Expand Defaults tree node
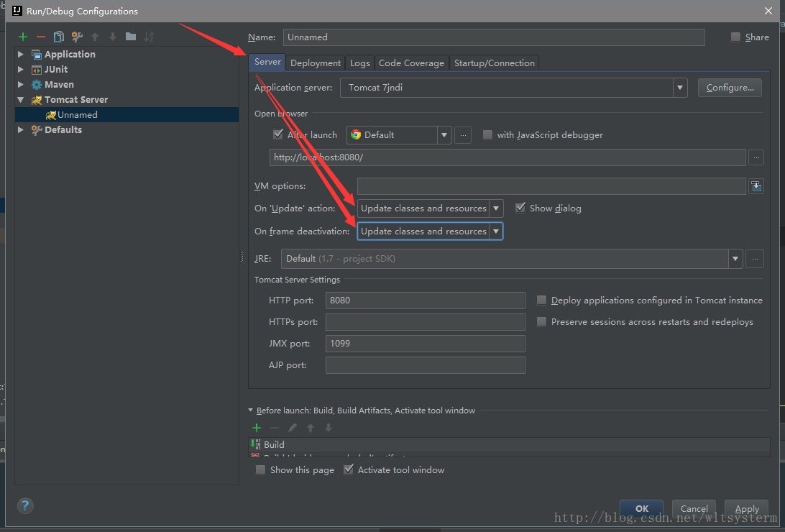The height and width of the screenshot is (532, 785). (x=21, y=129)
